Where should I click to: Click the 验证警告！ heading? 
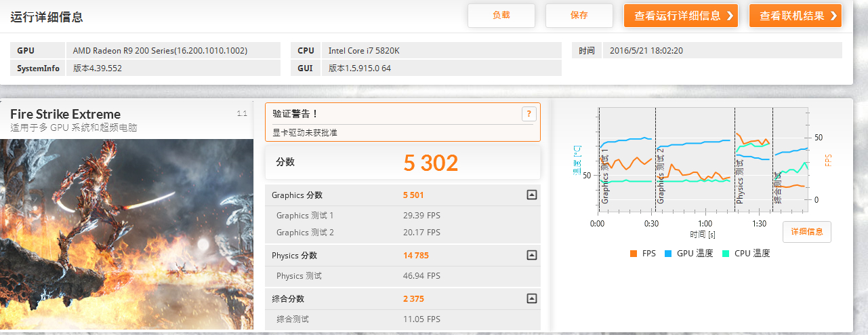click(x=295, y=114)
